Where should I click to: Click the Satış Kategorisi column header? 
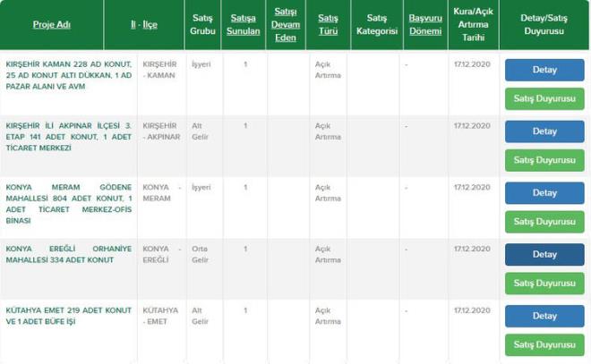point(375,24)
